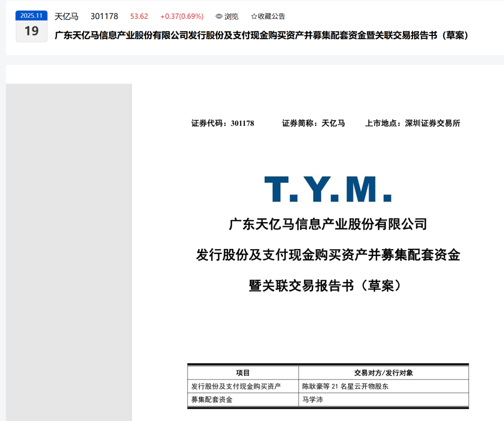Click the 浏览 label
The height and width of the screenshot is (421, 504).
[231, 16]
